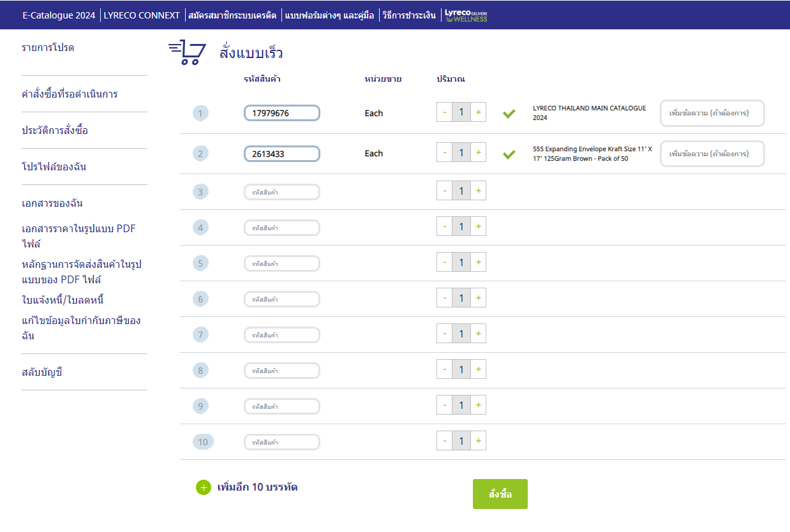The width and height of the screenshot is (790, 532).
Task: Click the สั่งแบบเร็ว page heading
Action: [x=251, y=53]
